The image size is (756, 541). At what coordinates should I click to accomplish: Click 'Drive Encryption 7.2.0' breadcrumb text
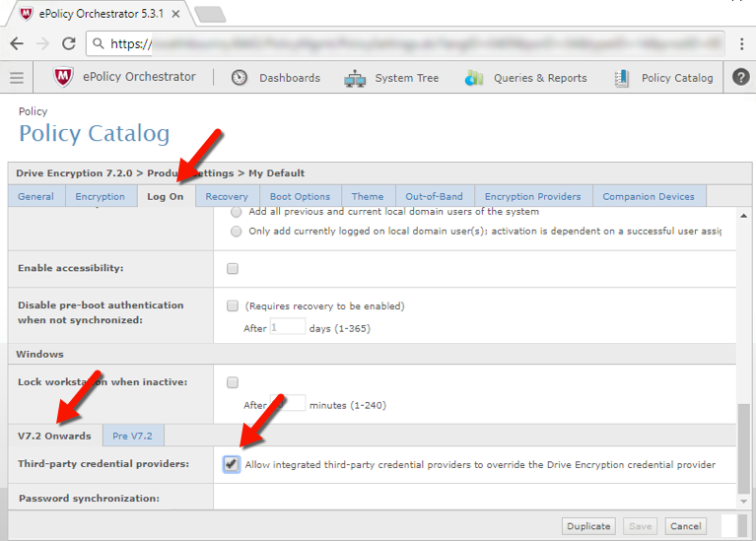pos(74,173)
